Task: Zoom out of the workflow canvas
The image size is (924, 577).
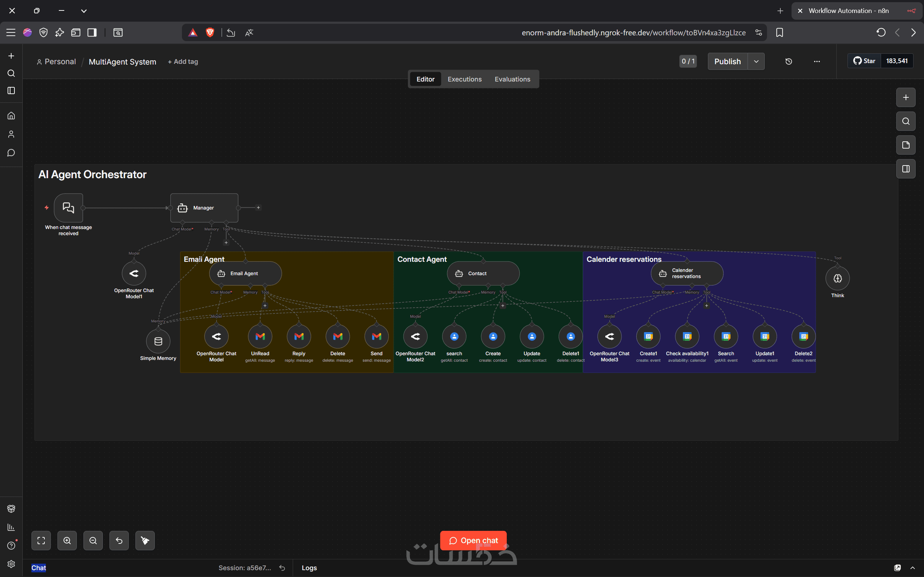Action: point(93,540)
